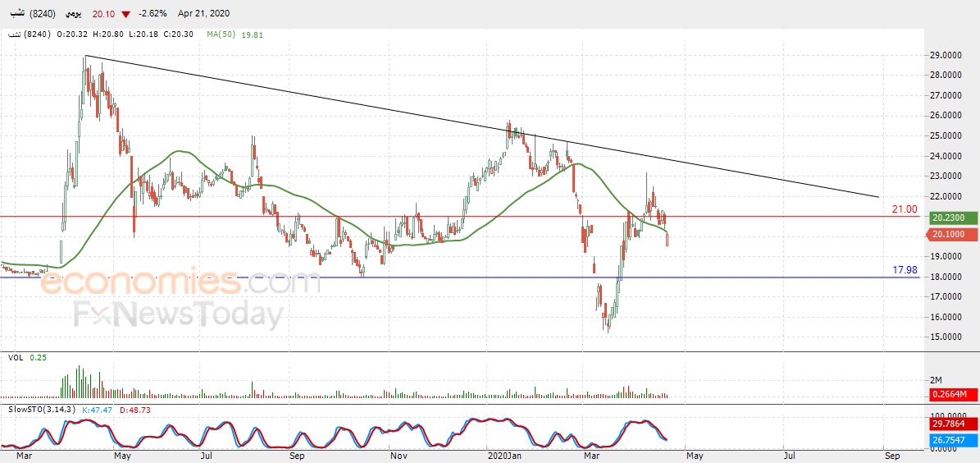Click the MA value 19.81

(253, 35)
